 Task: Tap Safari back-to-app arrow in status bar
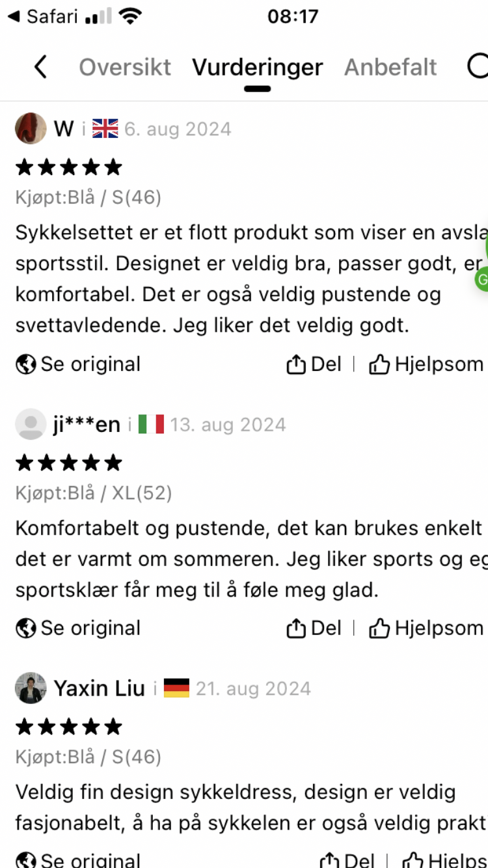tap(13, 16)
